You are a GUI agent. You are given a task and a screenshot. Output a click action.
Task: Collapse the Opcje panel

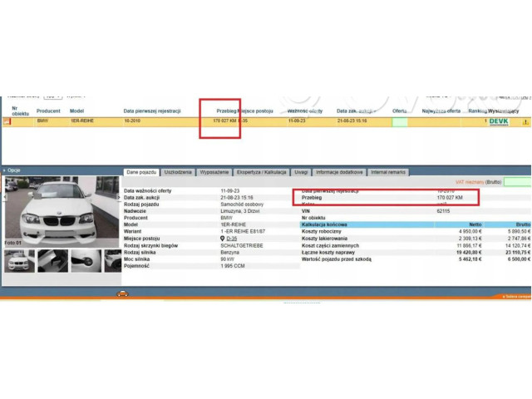4,170
